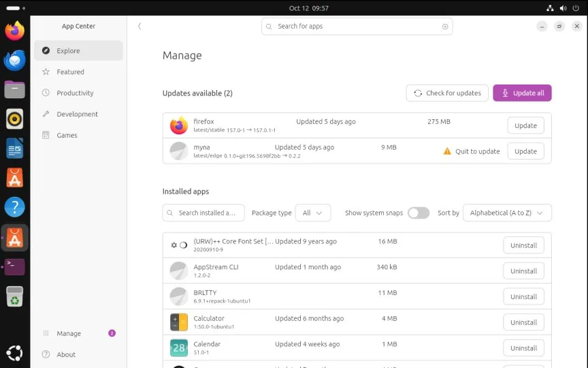The width and height of the screenshot is (588, 368).
Task: Click the Calendar app icon
Action: point(179,348)
